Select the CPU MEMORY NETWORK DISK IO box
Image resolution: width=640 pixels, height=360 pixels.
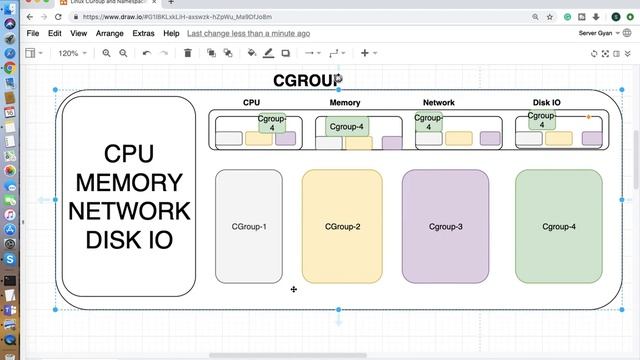(129, 196)
